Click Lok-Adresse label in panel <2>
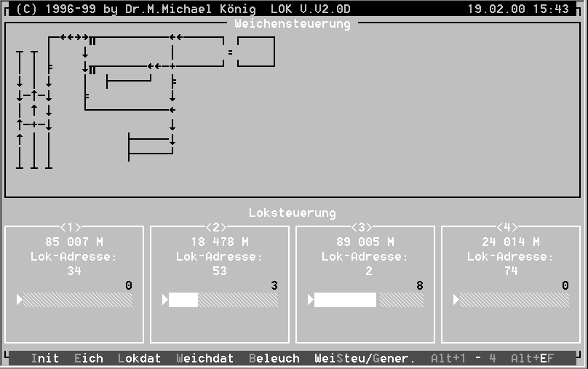The image size is (588, 369). [x=220, y=256]
